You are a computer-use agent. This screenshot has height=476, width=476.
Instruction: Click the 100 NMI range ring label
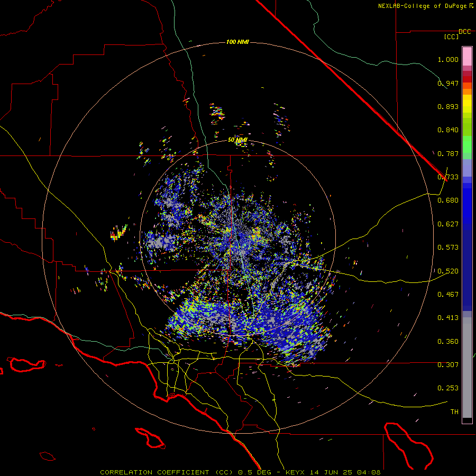[237, 42]
